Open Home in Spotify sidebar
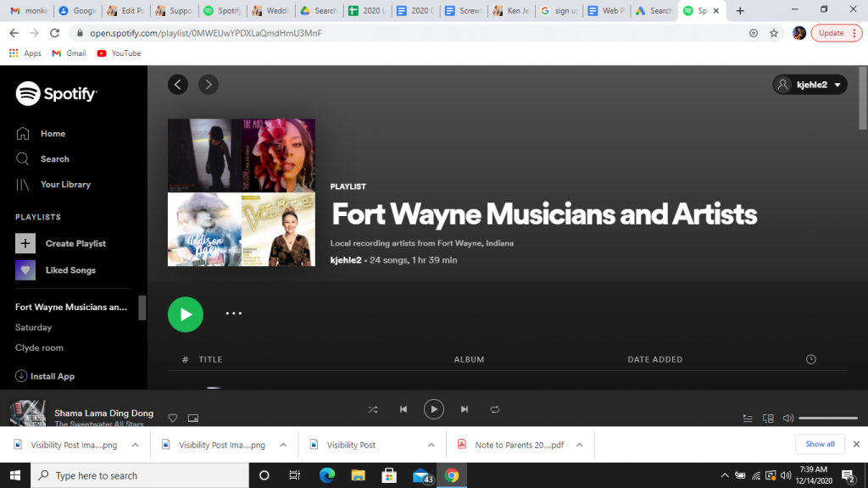The width and height of the screenshot is (868, 488). pos(41,133)
